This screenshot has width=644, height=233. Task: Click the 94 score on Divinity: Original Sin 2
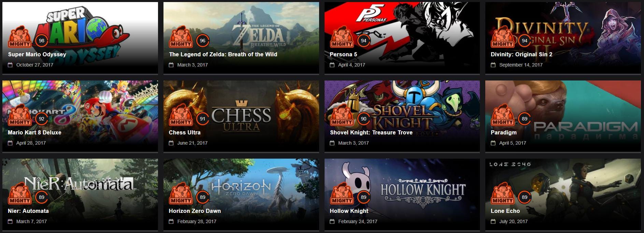[x=525, y=41]
